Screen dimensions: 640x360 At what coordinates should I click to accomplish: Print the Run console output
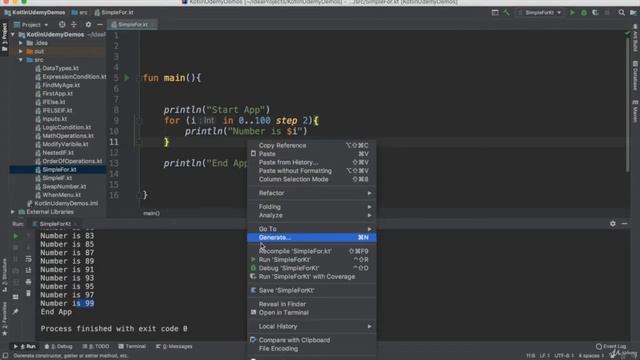click(x=28, y=282)
